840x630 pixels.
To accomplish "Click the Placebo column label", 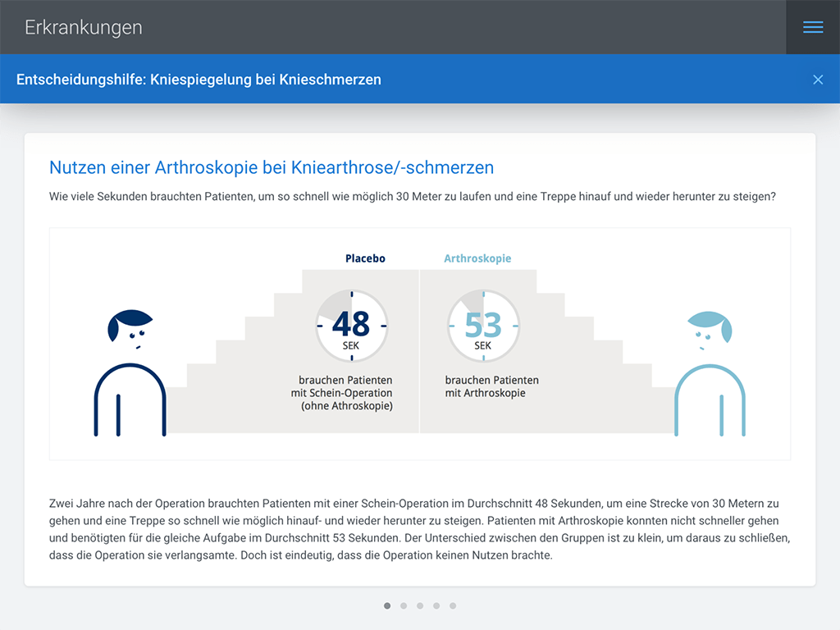I will click(x=365, y=258).
